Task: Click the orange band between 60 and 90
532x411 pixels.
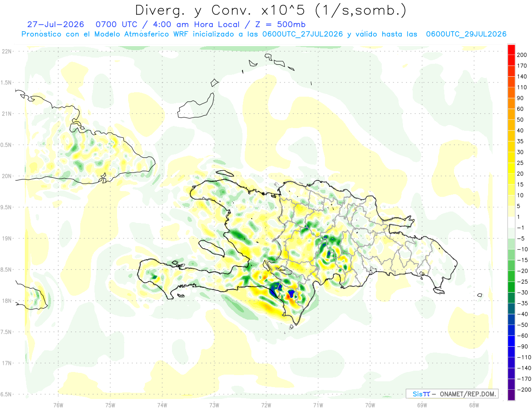Action: coord(512,103)
